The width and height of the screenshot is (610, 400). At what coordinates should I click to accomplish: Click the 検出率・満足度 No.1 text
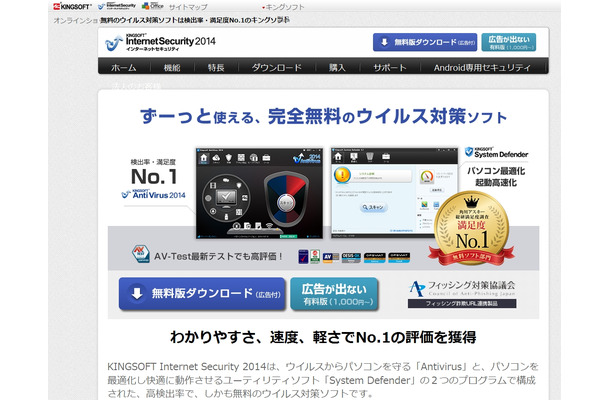coord(153,171)
